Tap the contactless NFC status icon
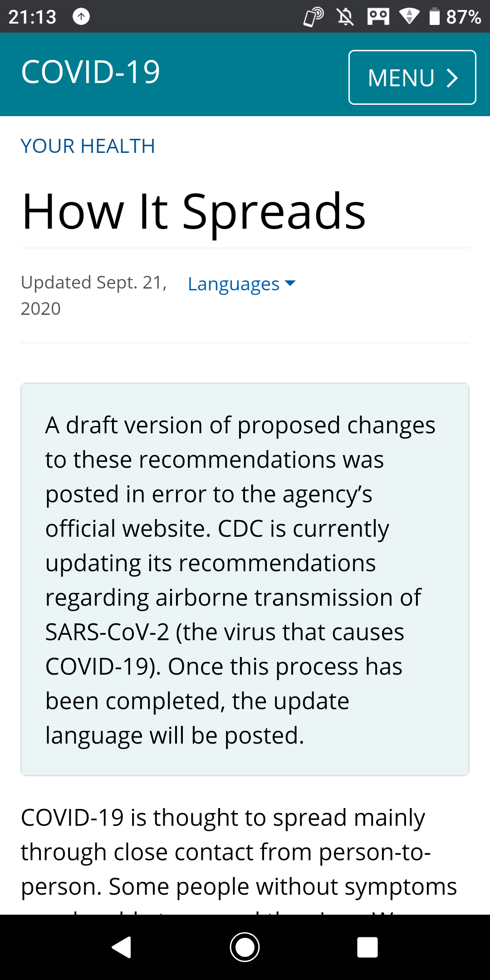 point(313,17)
